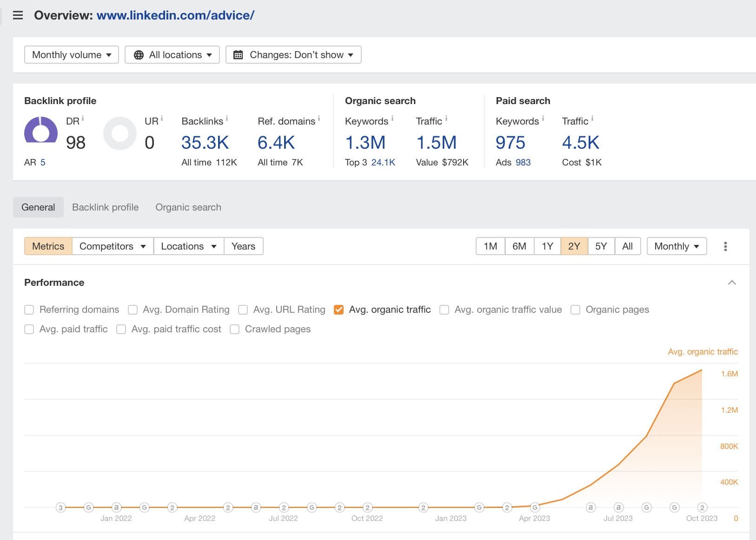Select the General tab
This screenshot has height=540, width=756.
point(38,207)
